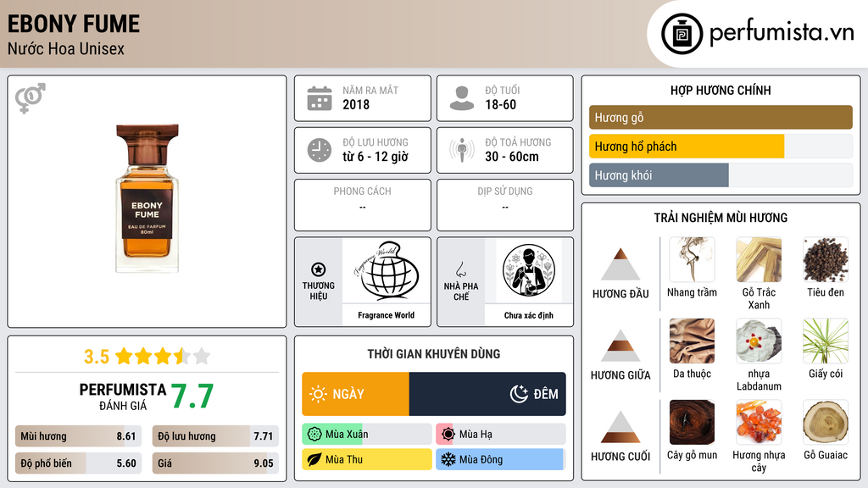
Task: Click the '30 - 60cm' sillage value
Action: pos(511,157)
